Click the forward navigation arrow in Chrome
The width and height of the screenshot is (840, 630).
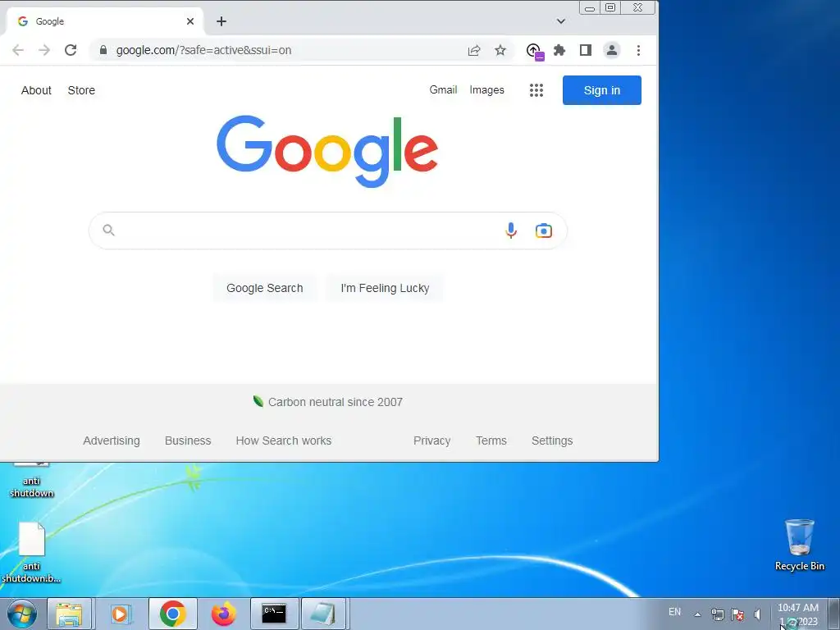[44, 50]
